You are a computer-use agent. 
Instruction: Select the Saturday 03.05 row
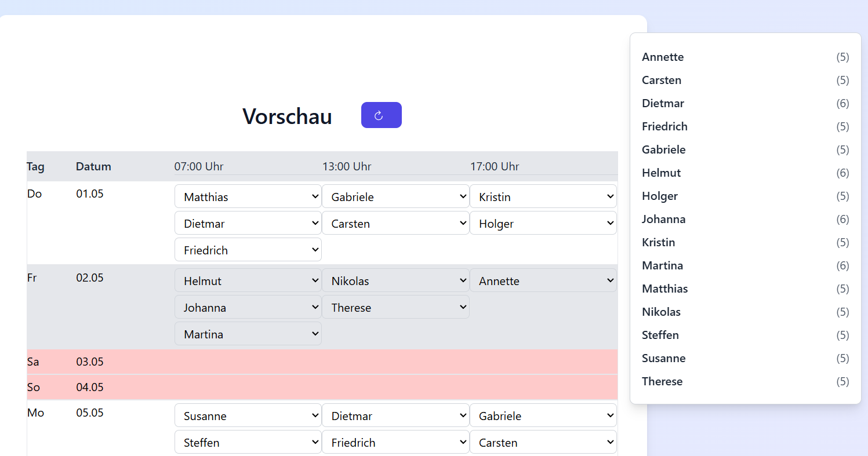tap(322, 362)
